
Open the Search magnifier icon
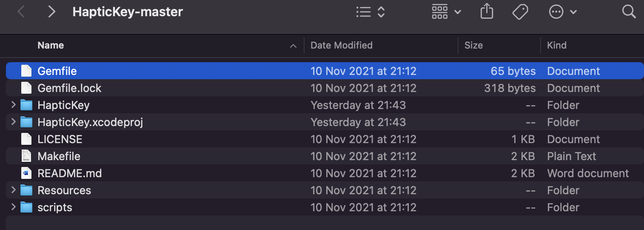pos(629,11)
